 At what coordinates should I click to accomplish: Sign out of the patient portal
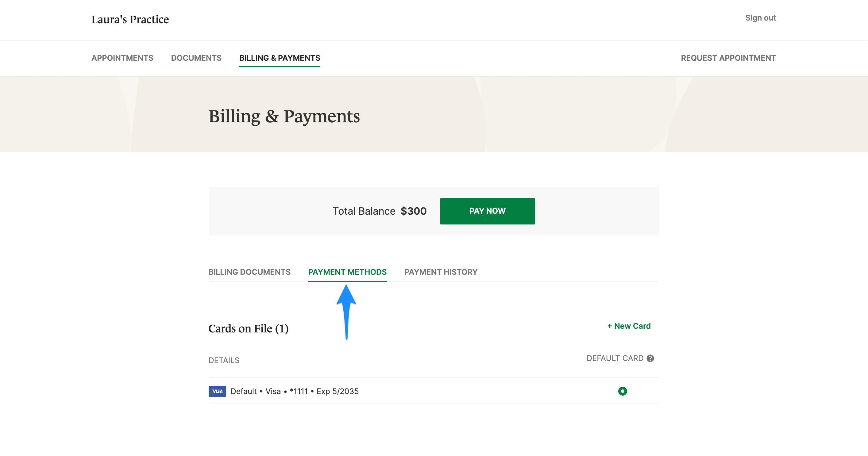[761, 18]
